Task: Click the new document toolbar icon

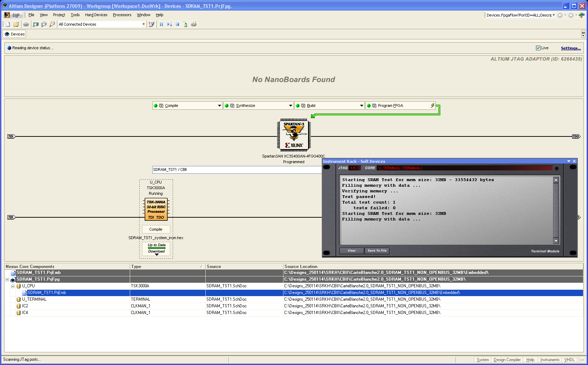Action: coord(8,24)
